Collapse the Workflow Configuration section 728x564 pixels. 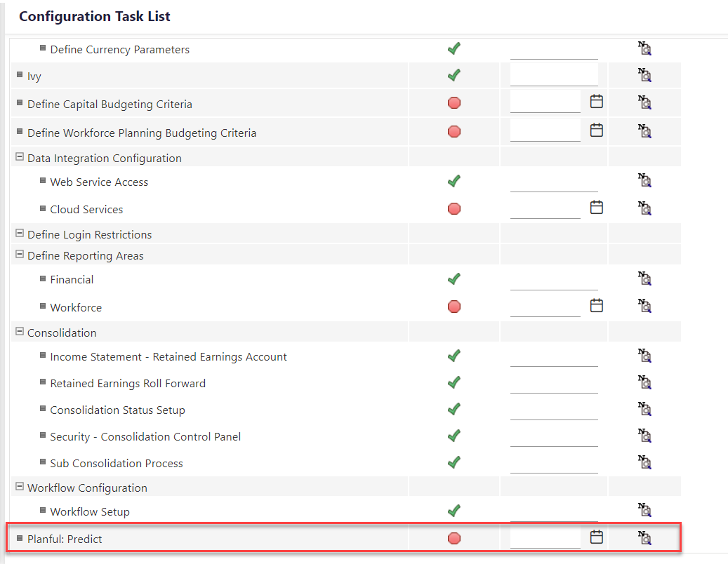20,488
